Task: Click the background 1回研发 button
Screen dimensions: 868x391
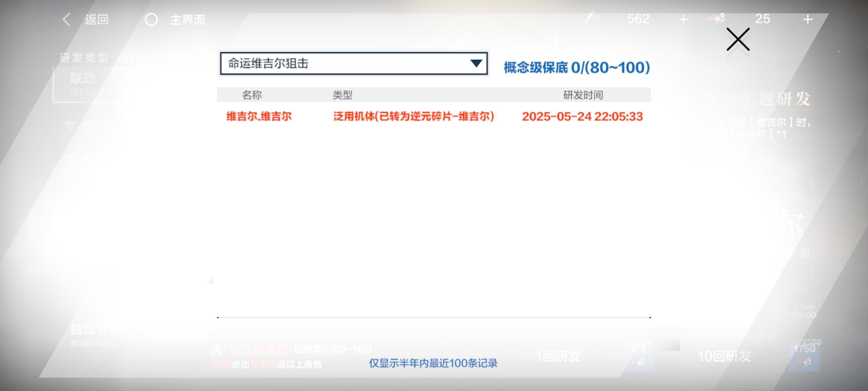Action: [558, 356]
